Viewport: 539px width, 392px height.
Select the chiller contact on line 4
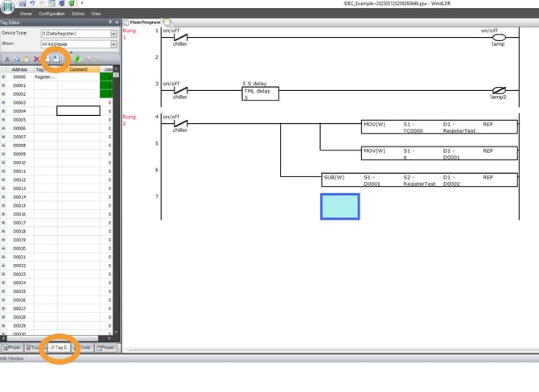180,123
